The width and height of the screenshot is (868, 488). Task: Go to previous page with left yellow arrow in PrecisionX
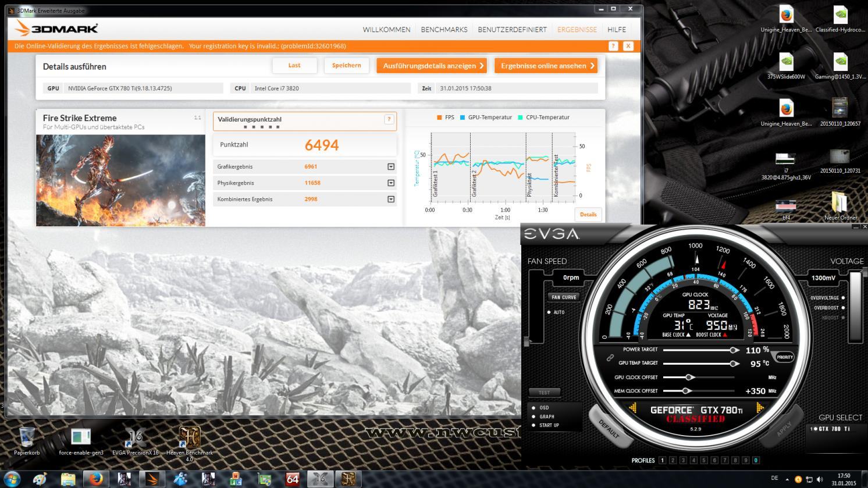click(x=633, y=409)
